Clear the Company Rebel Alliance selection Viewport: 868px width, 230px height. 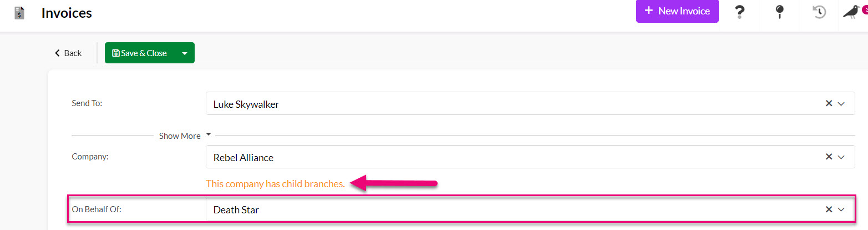point(829,157)
